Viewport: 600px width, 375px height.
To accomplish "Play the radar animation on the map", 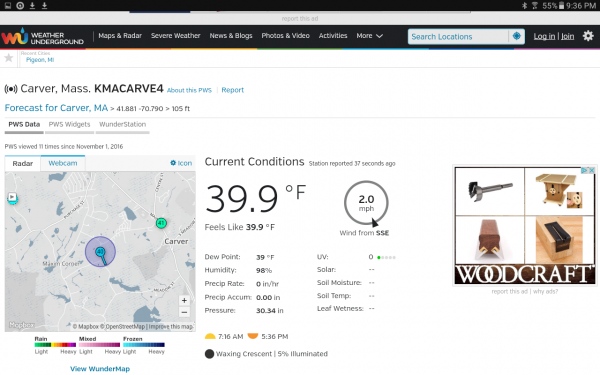I will point(12,197).
